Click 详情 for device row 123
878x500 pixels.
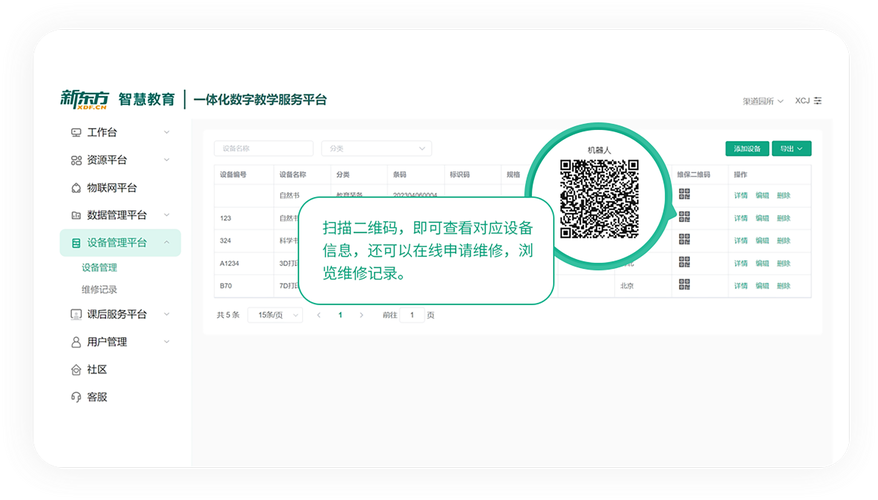coord(741,218)
